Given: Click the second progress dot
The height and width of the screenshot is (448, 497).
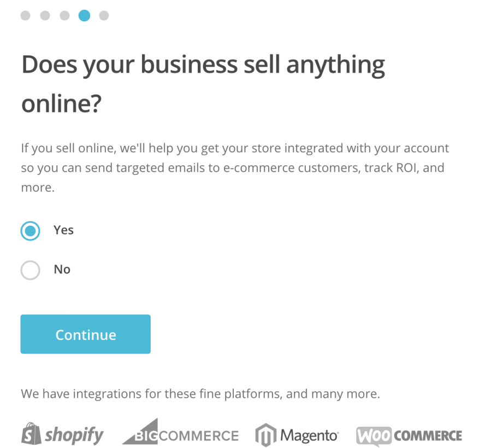Looking at the screenshot, I should coord(45,16).
